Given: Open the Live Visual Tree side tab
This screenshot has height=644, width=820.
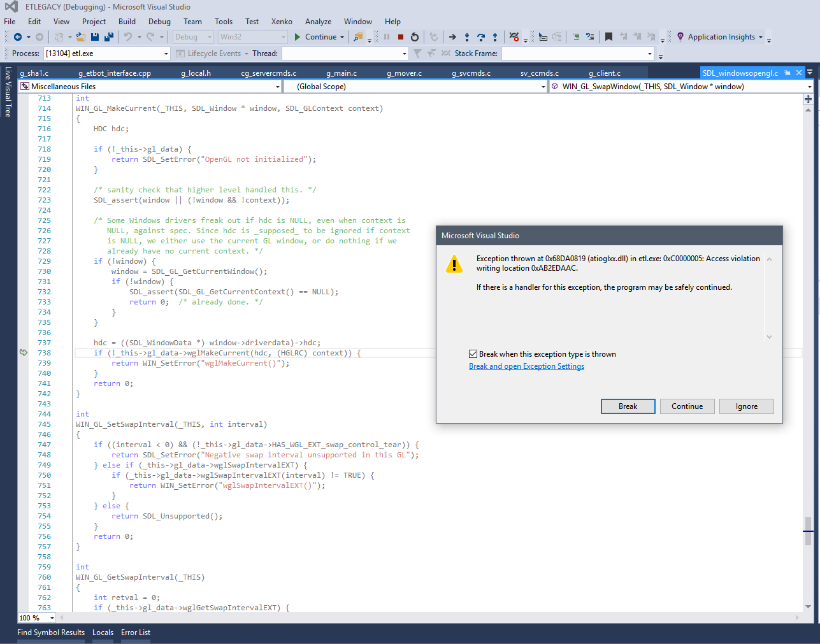Looking at the screenshot, I should [8, 92].
